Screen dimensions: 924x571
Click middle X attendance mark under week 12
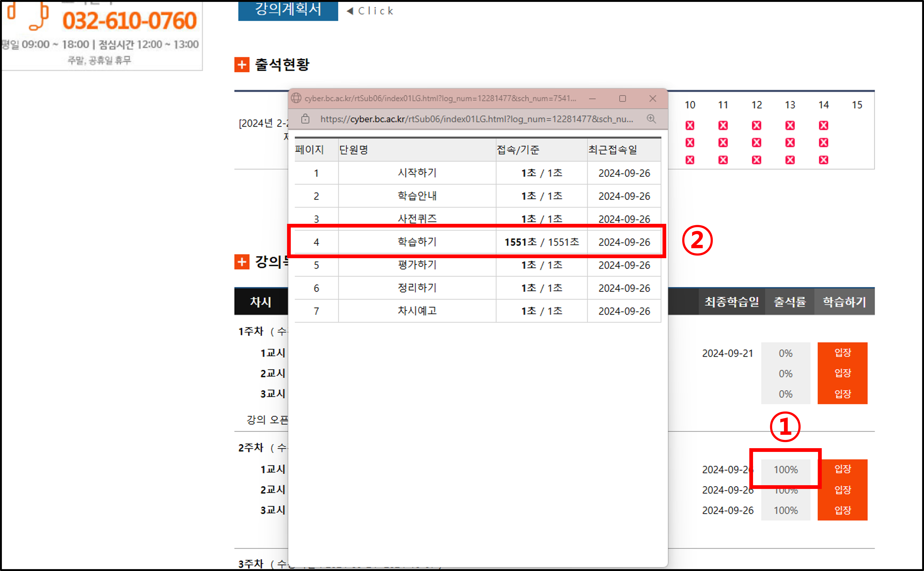(x=757, y=143)
